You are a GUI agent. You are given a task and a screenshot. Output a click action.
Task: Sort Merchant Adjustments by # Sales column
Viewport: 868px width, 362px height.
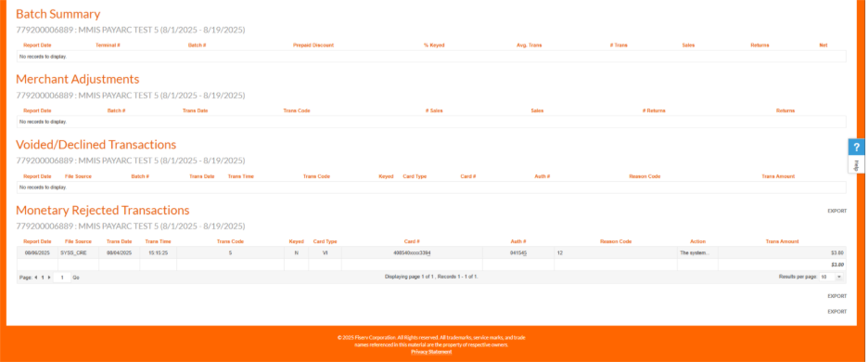click(434, 110)
